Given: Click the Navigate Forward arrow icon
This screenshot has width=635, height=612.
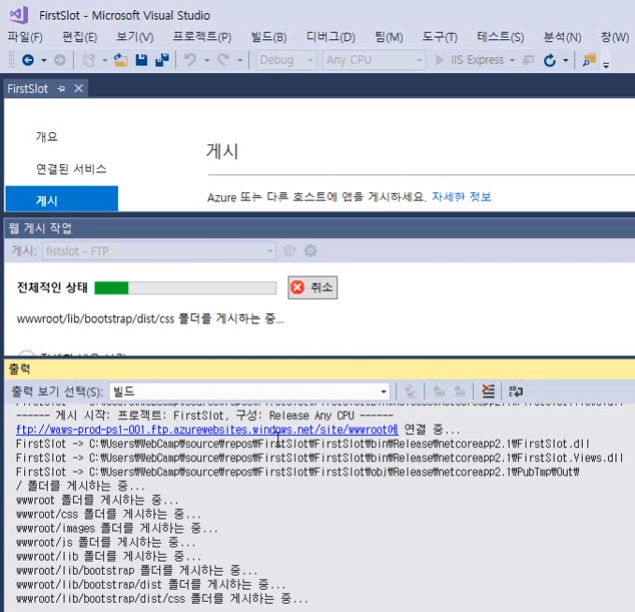Looking at the screenshot, I should click(60, 60).
